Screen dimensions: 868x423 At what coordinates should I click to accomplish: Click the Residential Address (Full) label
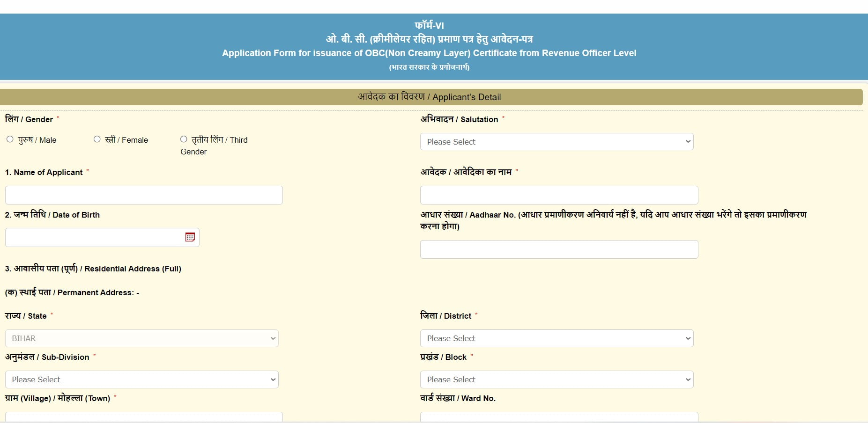coord(93,269)
